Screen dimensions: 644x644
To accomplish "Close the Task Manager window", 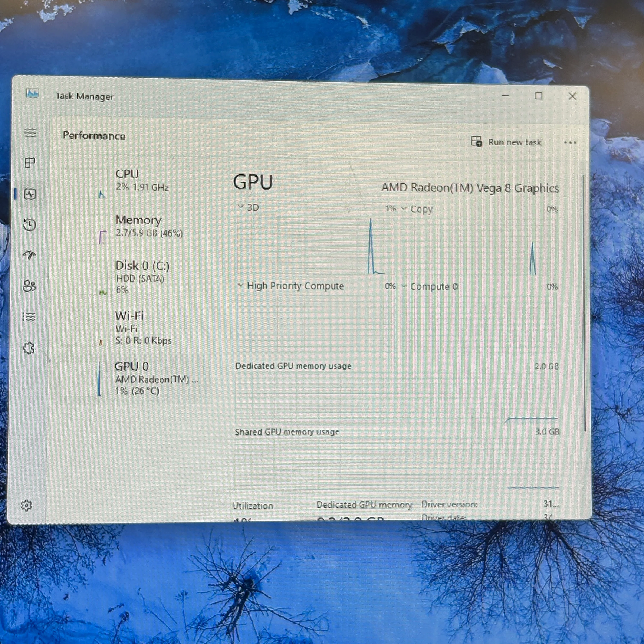I will pyautogui.click(x=572, y=96).
